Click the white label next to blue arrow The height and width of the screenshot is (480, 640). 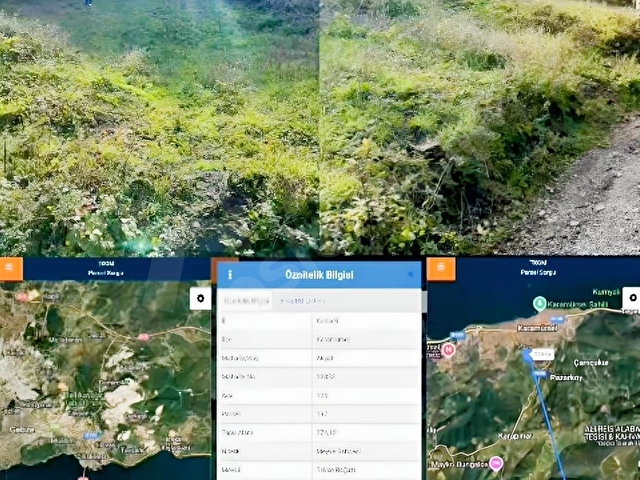tap(543, 354)
